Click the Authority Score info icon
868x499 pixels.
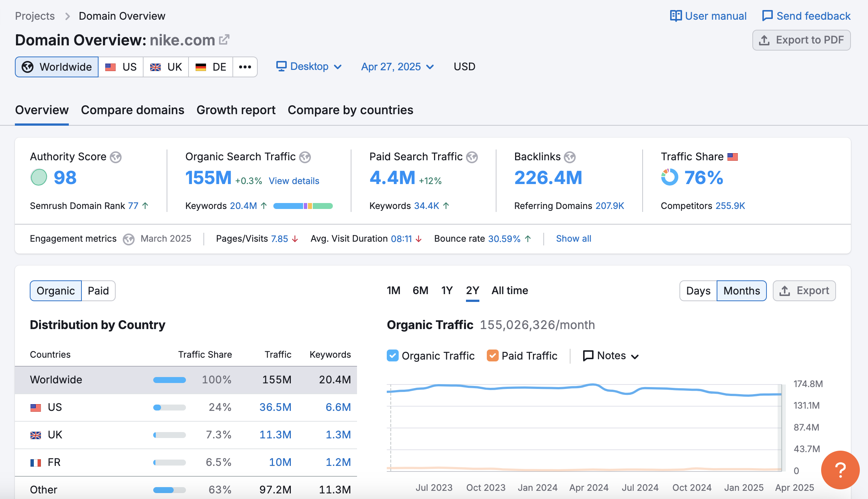point(116,157)
